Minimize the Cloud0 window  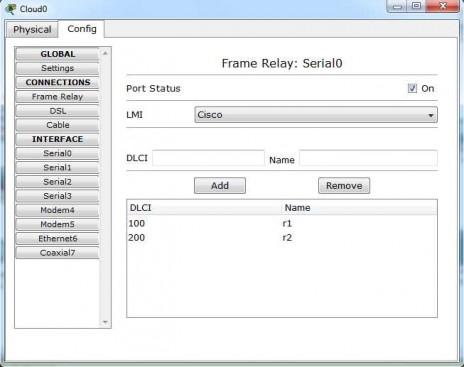tap(397, 6)
